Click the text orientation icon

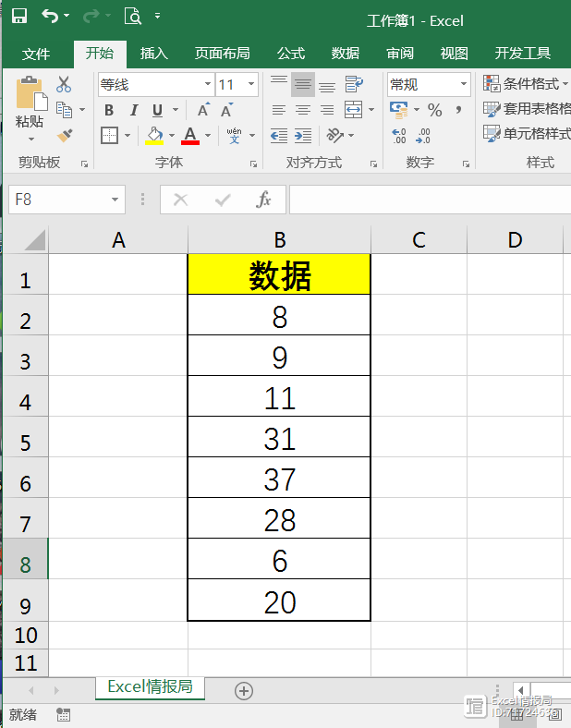(x=334, y=136)
